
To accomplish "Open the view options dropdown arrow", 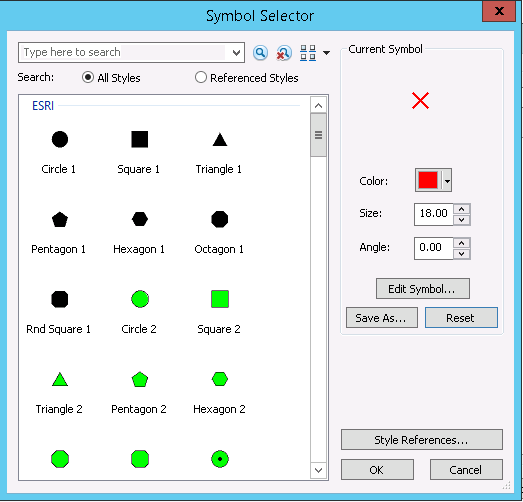I will click(x=327, y=53).
